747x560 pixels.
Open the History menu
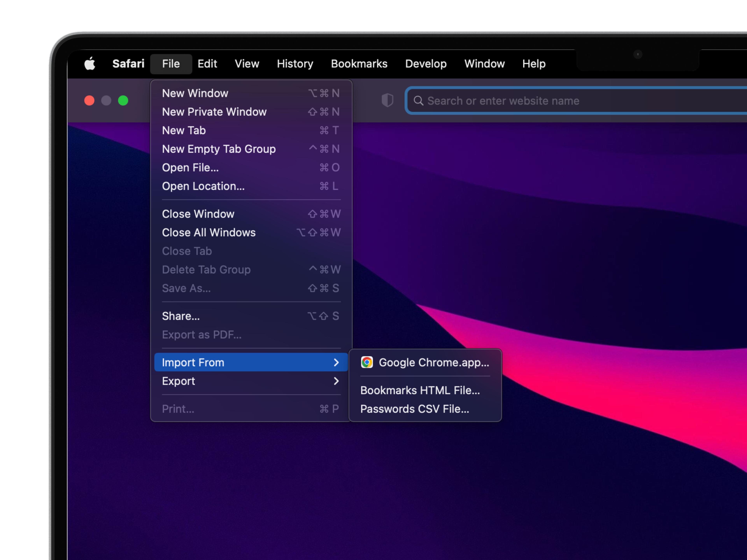coord(295,64)
